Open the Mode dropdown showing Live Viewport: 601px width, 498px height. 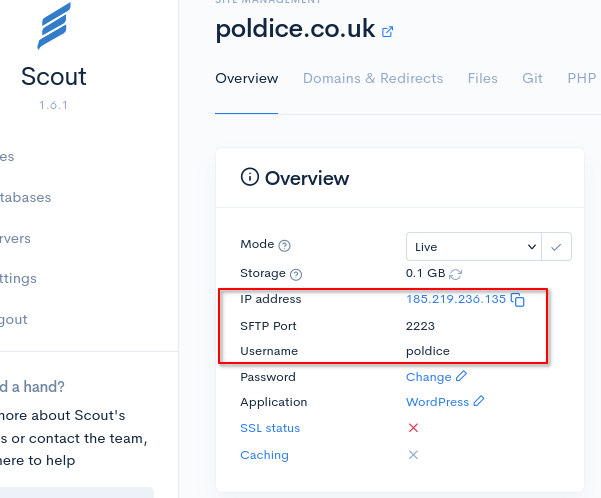(474, 246)
